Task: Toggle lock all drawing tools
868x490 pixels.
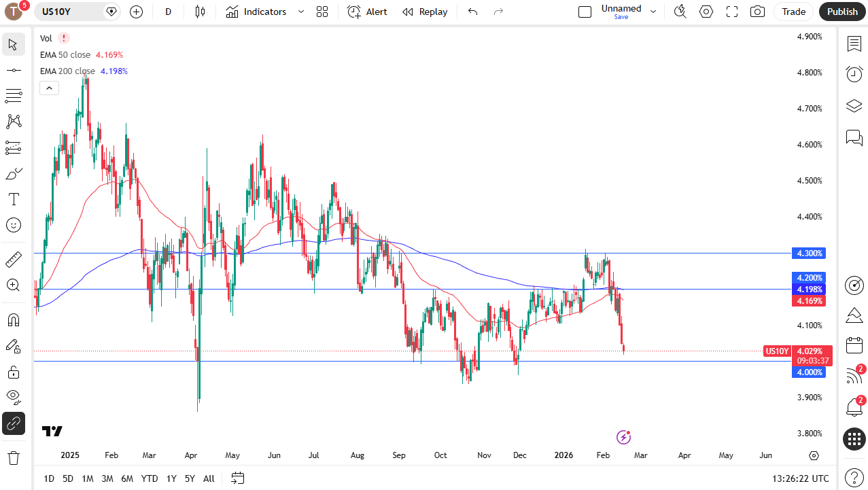Action: [14, 372]
